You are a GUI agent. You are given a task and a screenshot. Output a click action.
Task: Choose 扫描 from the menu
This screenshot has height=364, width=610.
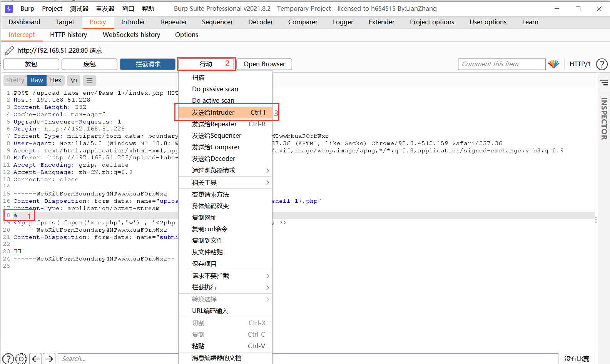[x=225, y=77]
